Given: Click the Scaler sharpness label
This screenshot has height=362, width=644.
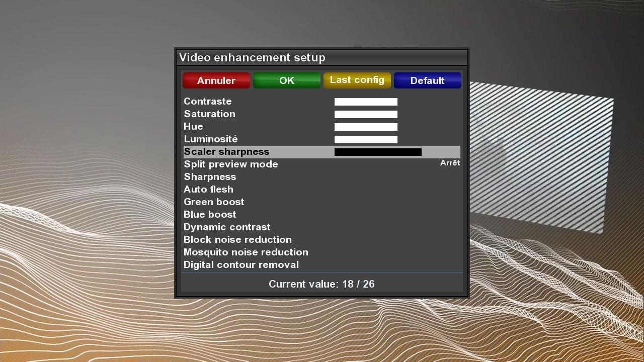Looking at the screenshot, I should click(226, 152).
